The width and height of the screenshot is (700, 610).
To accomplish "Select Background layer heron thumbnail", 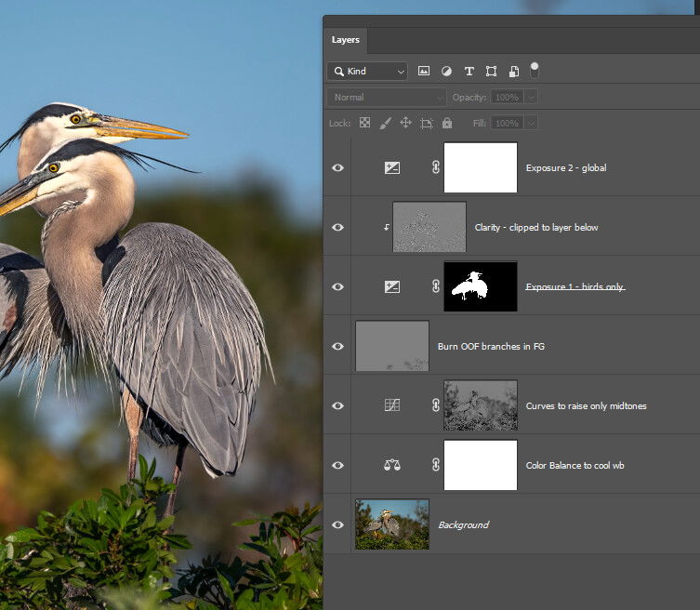I will tap(392, 524).
